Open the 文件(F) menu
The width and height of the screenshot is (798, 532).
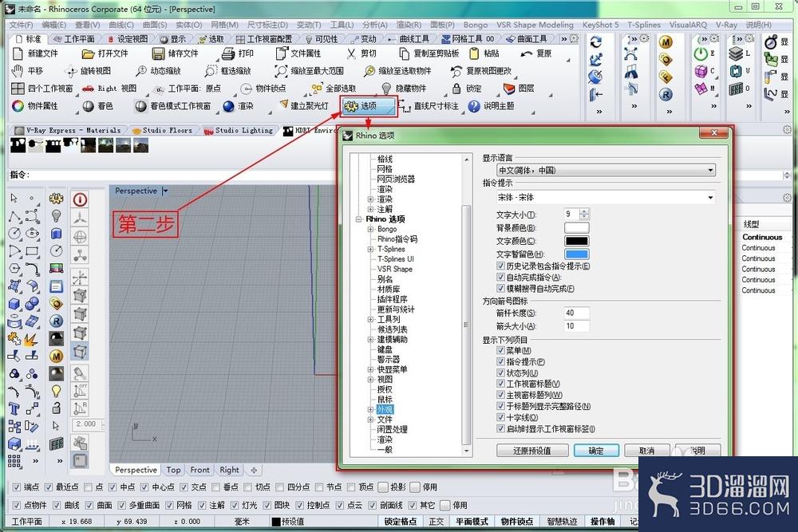tap(21, 25)
